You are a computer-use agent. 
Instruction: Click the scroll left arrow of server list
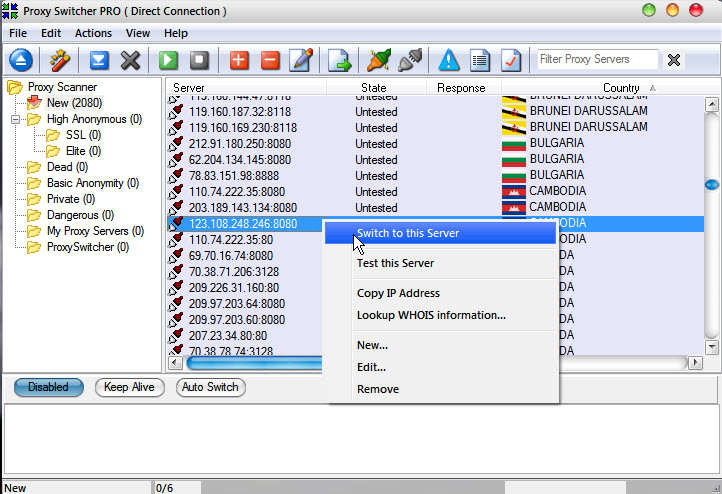[175, 363]
